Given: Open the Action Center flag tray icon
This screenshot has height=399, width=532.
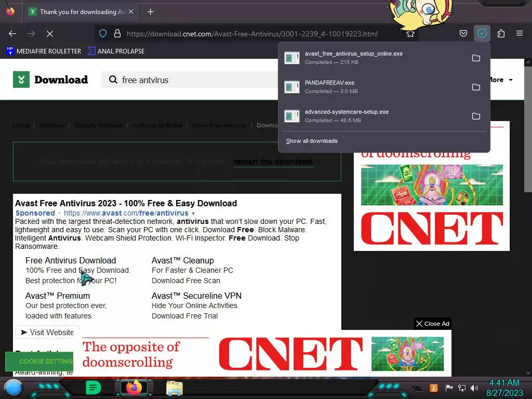Looking at the screenshot, I should [x=449, y=388].
